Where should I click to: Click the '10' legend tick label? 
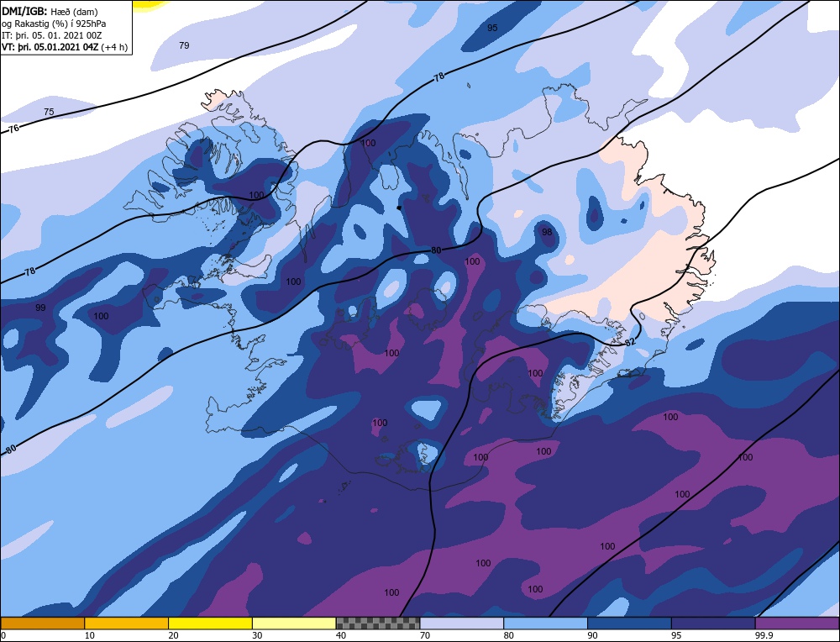[90, 635]
